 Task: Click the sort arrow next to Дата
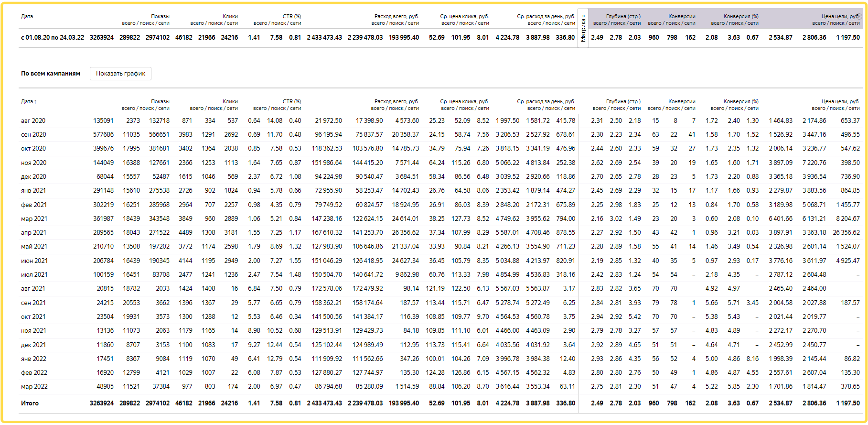pos(35,102)
